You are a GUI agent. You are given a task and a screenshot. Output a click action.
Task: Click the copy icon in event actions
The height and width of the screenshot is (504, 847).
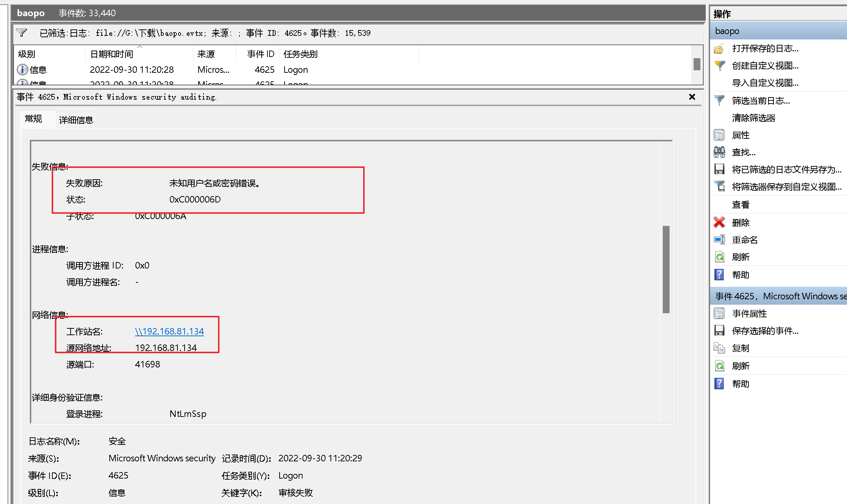coord(719,348)
